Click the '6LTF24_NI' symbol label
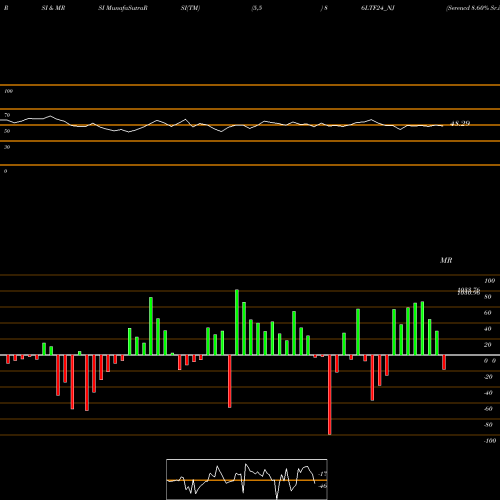Viewport: 500px width, 500px height. tap(378, 8)
